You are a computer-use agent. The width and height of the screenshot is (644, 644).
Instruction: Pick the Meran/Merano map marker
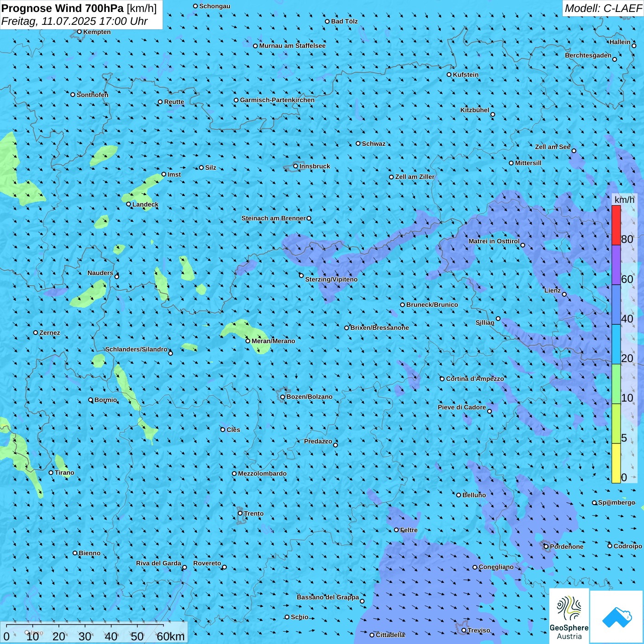(248, 341)
